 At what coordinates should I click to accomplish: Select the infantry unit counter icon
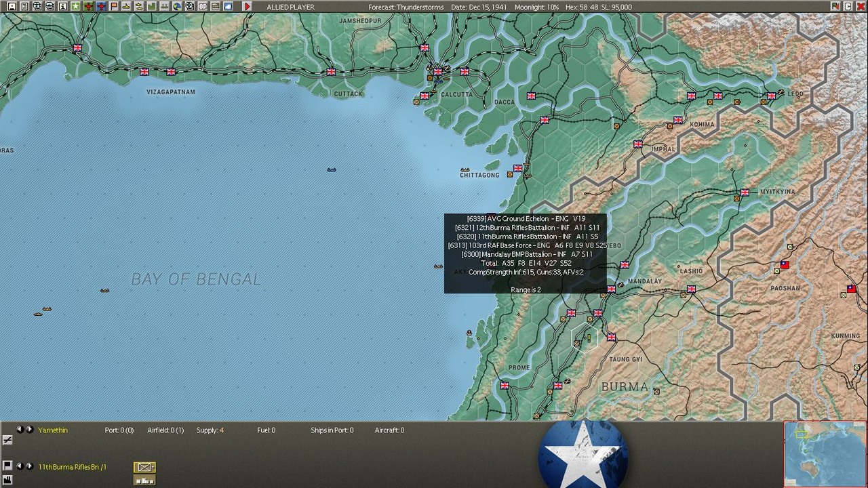(x=144, y=467)
